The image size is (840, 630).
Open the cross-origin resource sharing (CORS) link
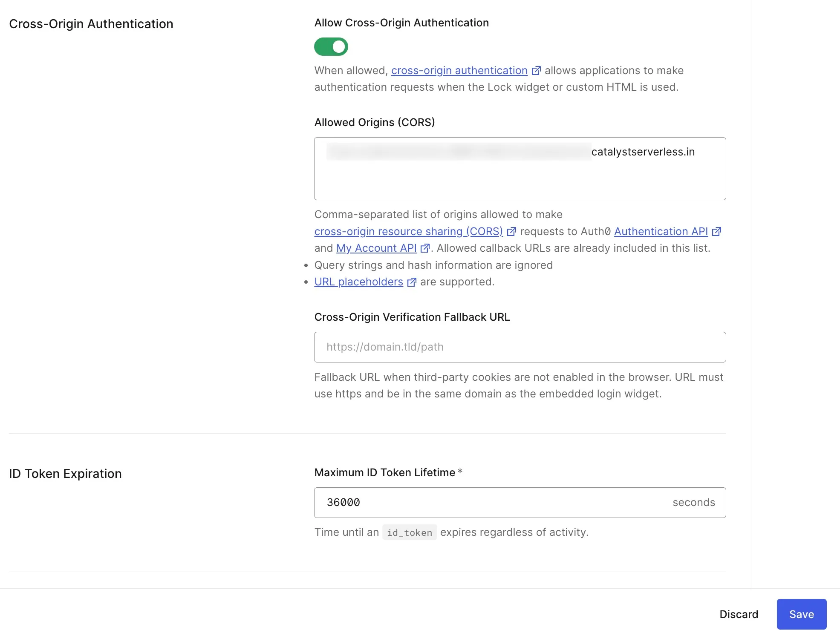pos(408,232)
